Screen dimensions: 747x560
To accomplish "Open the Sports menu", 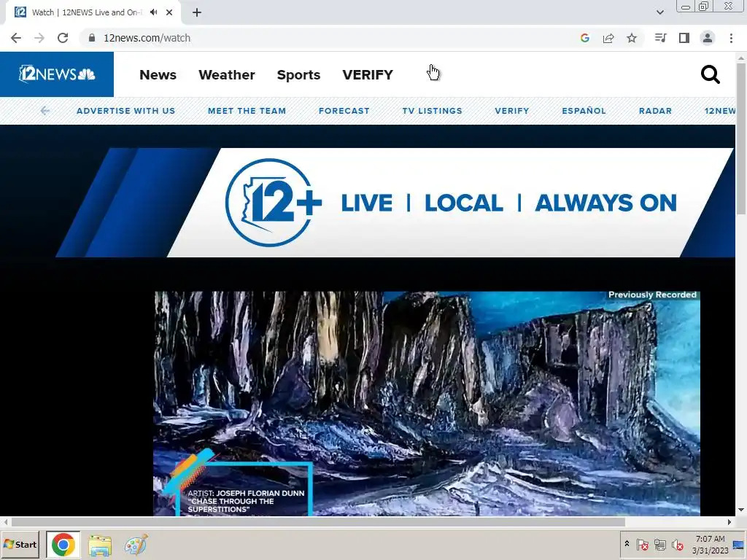I will (298, 75).
